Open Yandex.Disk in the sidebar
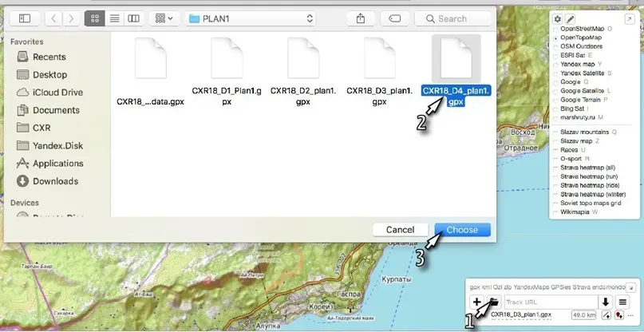Image resolution: width=644 pixels, height=332 pixels. point(49,145)
